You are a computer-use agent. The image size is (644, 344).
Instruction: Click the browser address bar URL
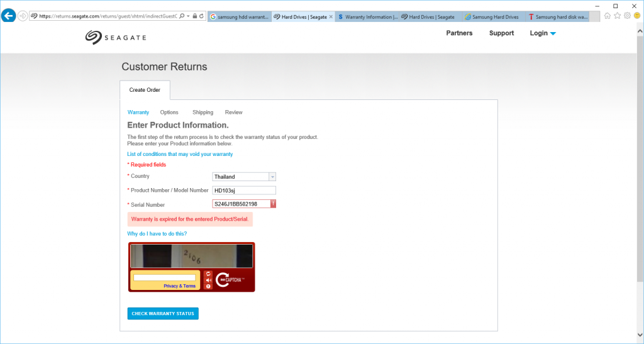pos(108,16)
